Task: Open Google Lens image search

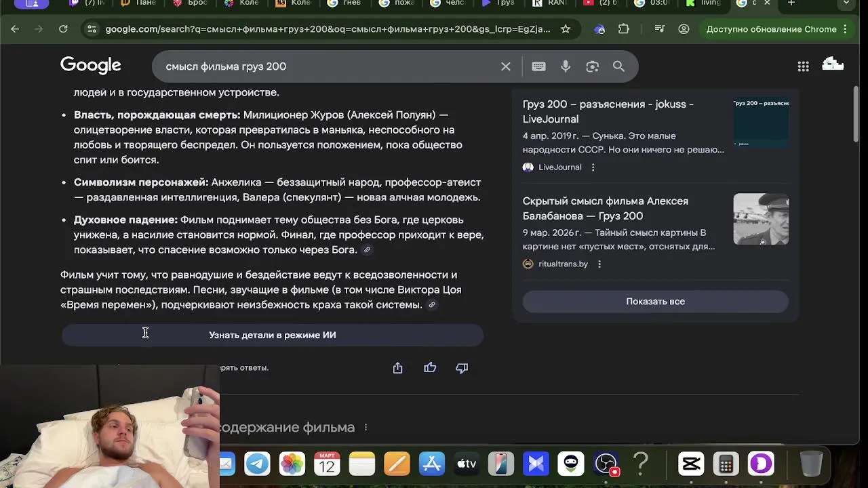Action: click(x=592, y=66)
